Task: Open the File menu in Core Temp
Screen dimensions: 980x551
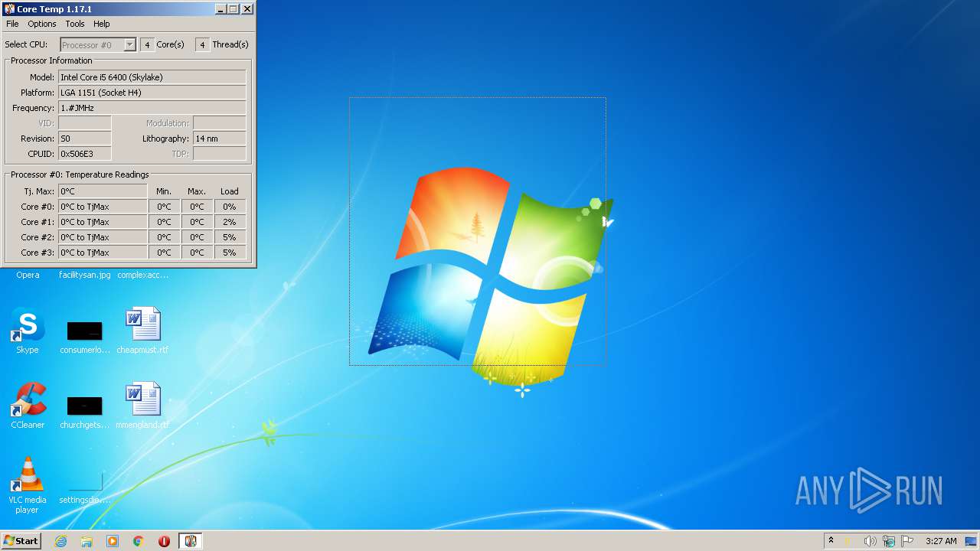Action: point(12,24)
